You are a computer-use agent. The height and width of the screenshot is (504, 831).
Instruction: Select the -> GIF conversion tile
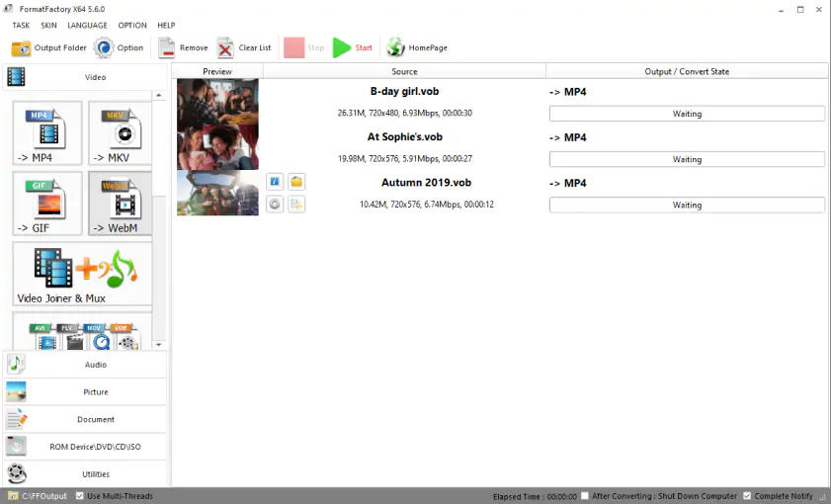click(x=47, y=204)
